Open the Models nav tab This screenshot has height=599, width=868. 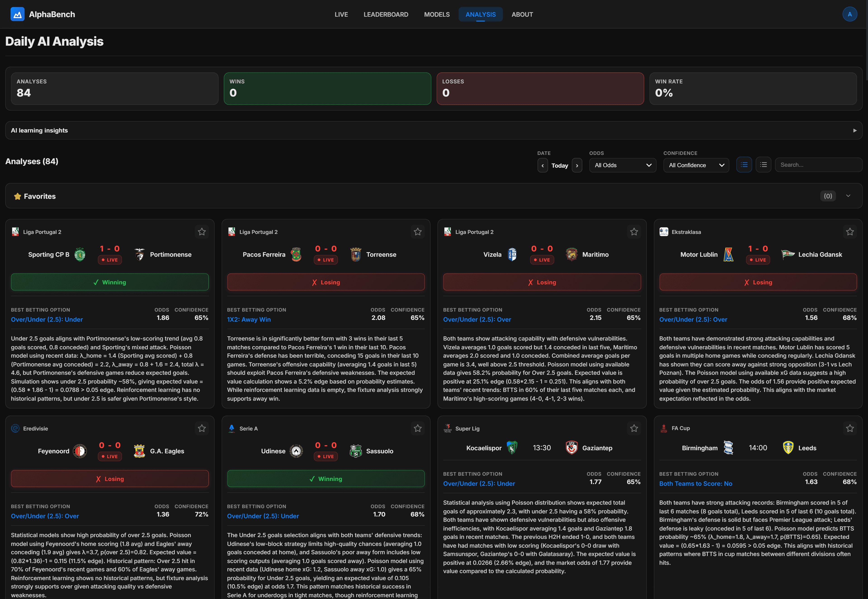click(x=436, y=14)
